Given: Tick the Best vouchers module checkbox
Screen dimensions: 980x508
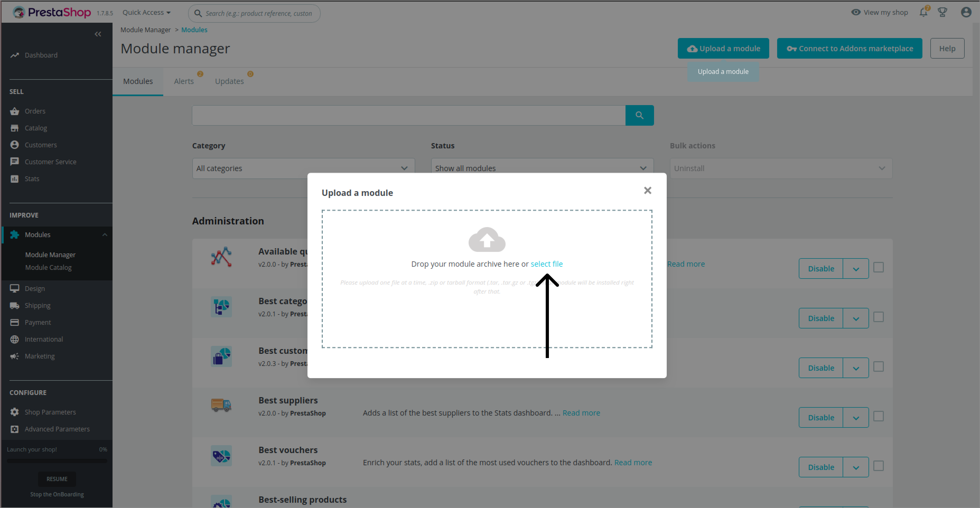Looking at the screenshot, I should pyautogui.click(x=878, y=466).
